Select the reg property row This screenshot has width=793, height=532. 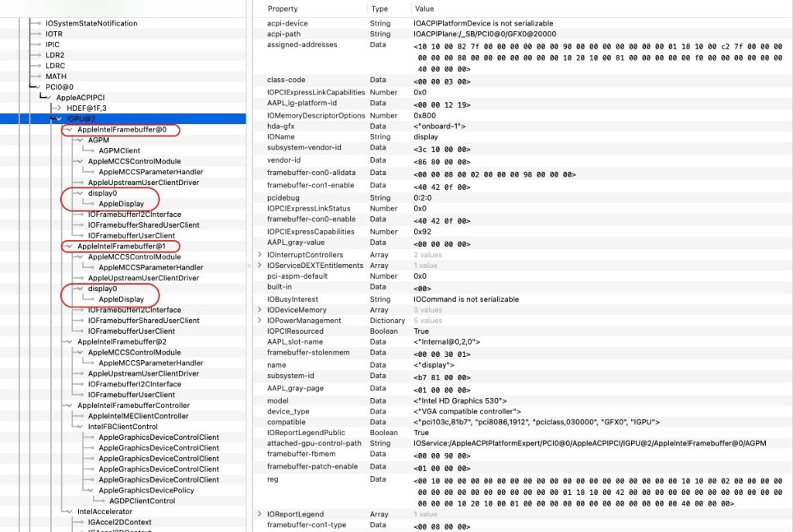pyautogui.click(x=523, y=491)
